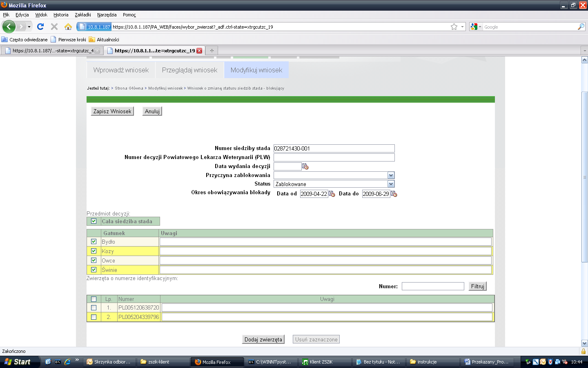588x368 pixels.
Task: Click the Anuluj button
Action: tap(152, 111)
